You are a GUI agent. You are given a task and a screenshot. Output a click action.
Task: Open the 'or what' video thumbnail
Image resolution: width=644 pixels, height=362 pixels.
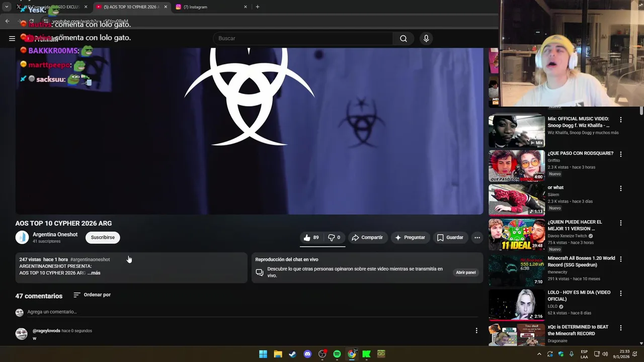coord(516,200)
